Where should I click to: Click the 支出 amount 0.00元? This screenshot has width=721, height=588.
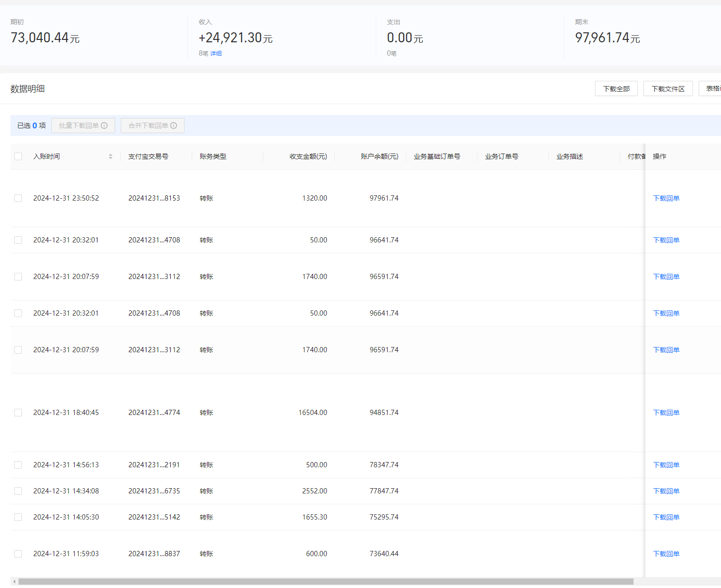(405, 38)
